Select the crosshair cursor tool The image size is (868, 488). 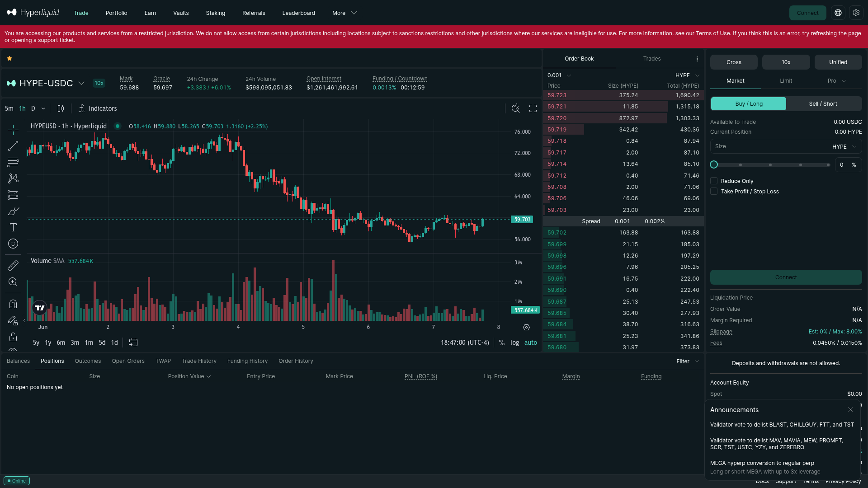[13, 130]
